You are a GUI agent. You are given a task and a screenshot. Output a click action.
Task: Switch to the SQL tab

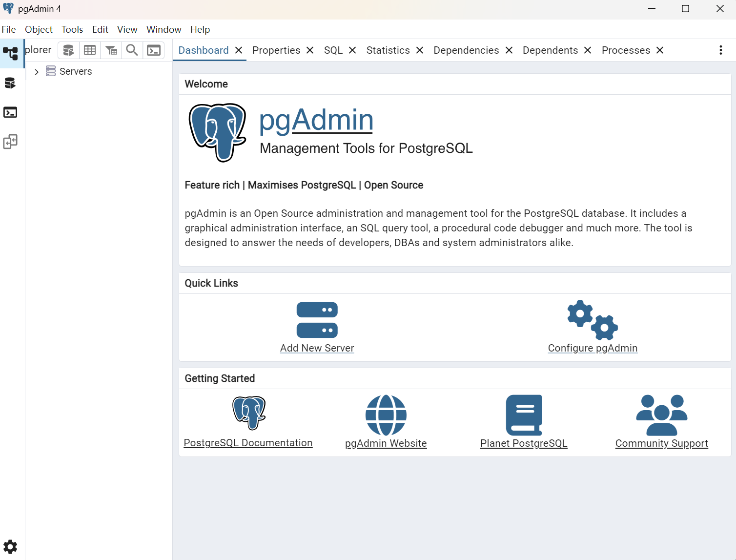coord(333,50)
